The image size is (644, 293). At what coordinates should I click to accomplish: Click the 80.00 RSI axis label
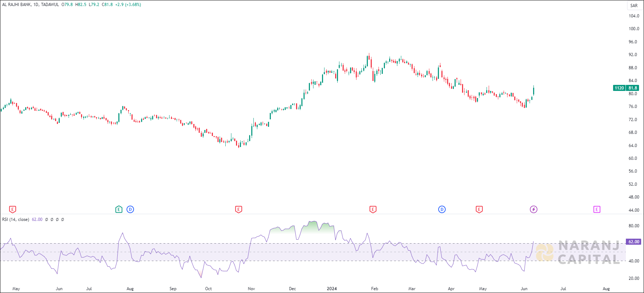pos(634,226)
